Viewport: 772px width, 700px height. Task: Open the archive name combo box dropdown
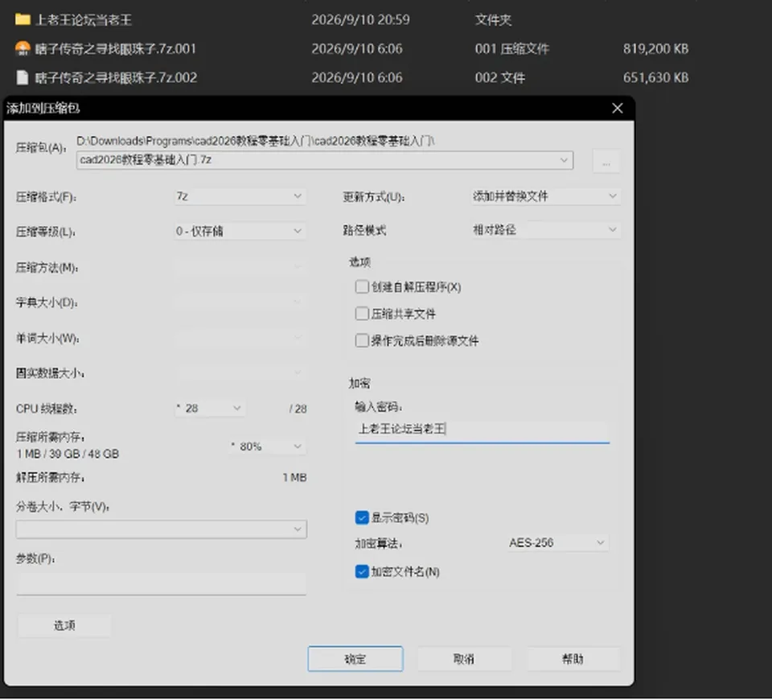(564, 160)
